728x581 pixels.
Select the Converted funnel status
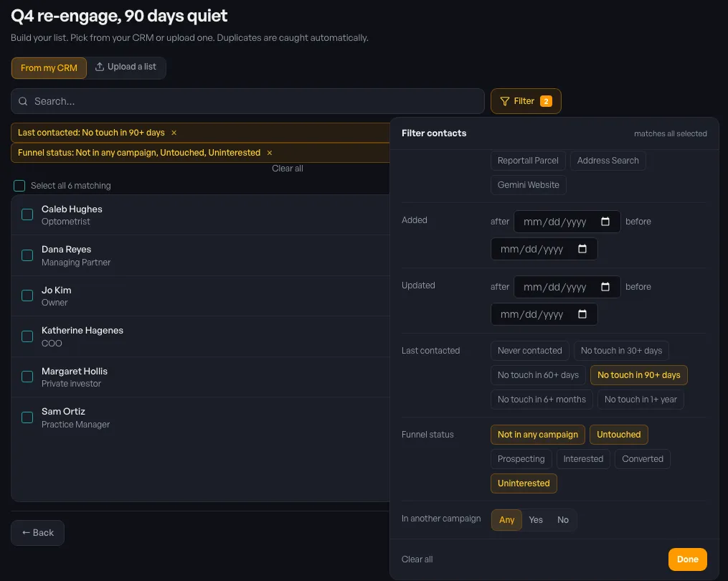coord(643,459)
